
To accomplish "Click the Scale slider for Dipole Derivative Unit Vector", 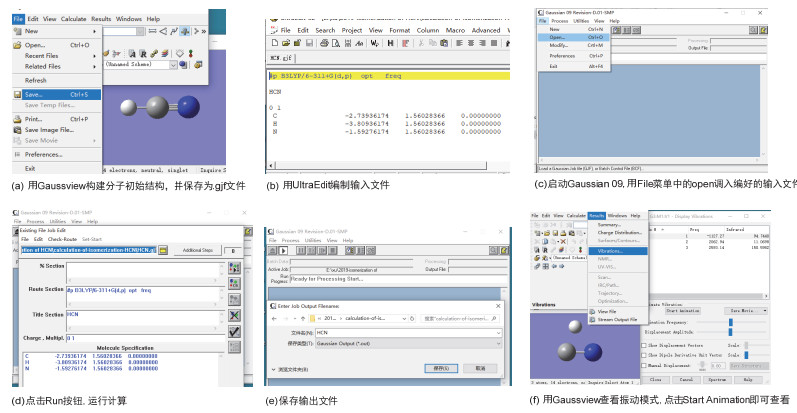I will pyautogui.click(x=746, y=355).
